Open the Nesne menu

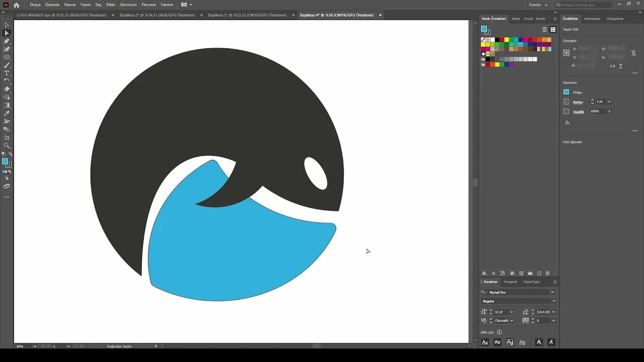[x=70, y=5]
